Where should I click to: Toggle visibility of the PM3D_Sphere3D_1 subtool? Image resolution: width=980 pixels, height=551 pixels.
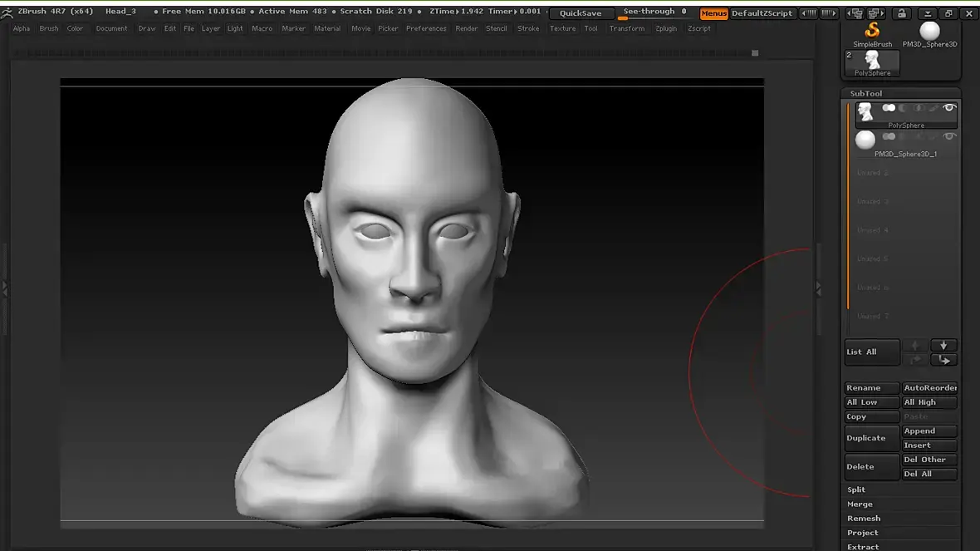pos(949,136)
